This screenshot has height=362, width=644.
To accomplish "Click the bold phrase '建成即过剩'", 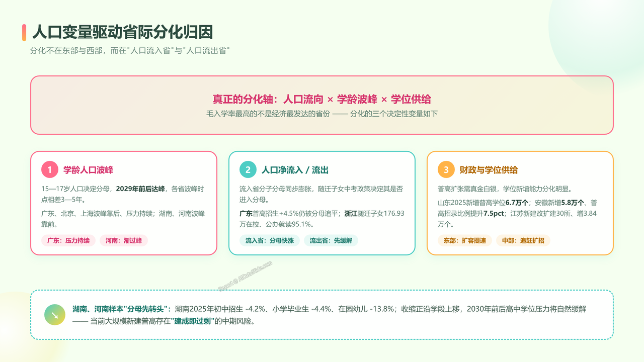I will point(194,321).
